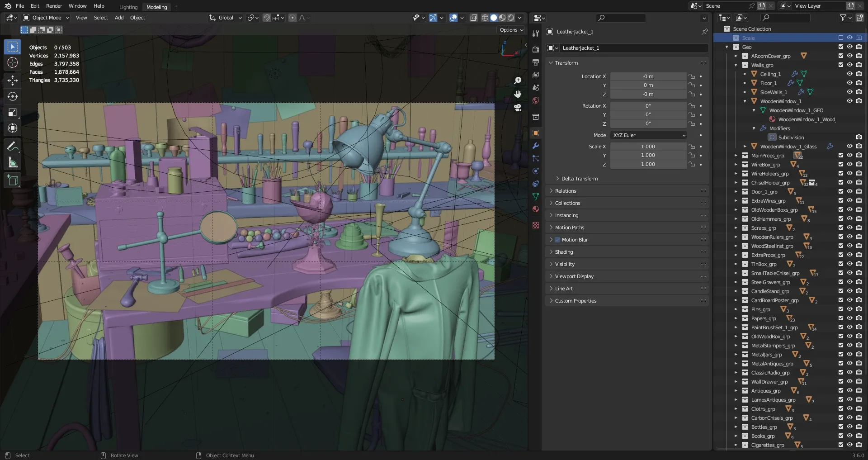Click the pan view hand icon
This screenshot has width=868, height=460.
pyautogui.click(x=518, y=94)
